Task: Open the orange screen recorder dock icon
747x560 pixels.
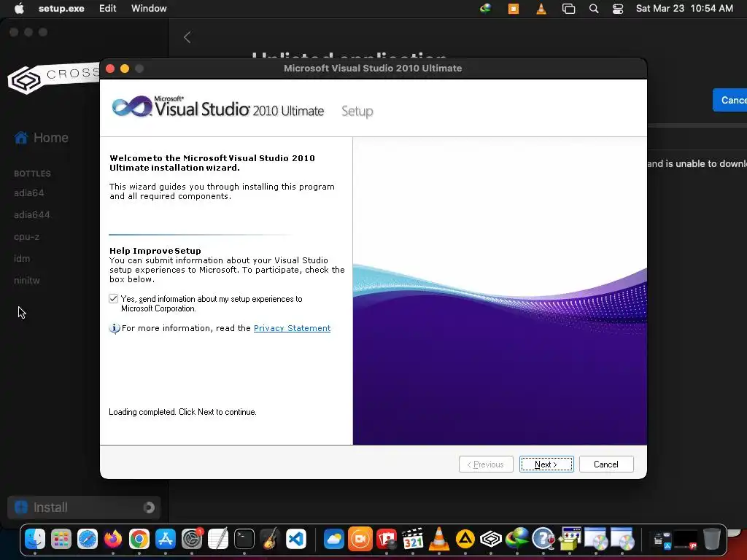Action: pos(360,540)
